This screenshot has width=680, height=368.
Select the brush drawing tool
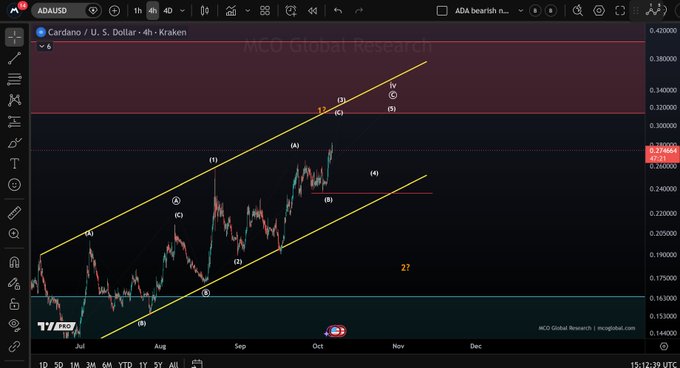(x=14, y=143)
